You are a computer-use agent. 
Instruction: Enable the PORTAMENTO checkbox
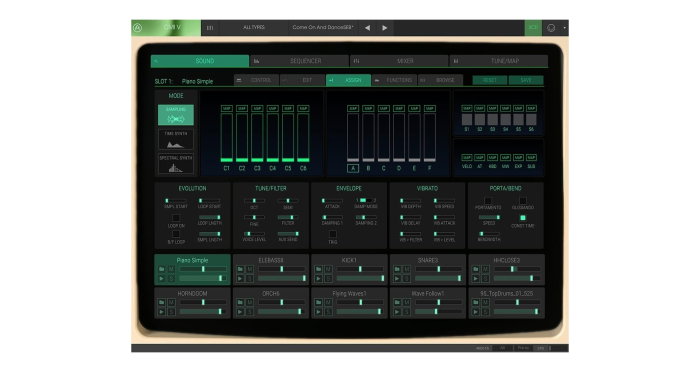coord(488,201)
